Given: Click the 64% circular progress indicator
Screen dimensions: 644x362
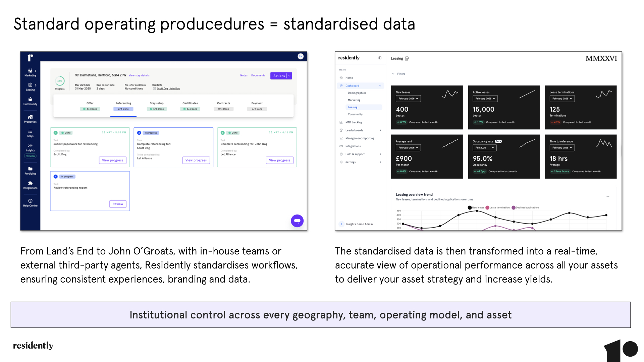Looking at the screenshot, I should click(x=60, y=81).
